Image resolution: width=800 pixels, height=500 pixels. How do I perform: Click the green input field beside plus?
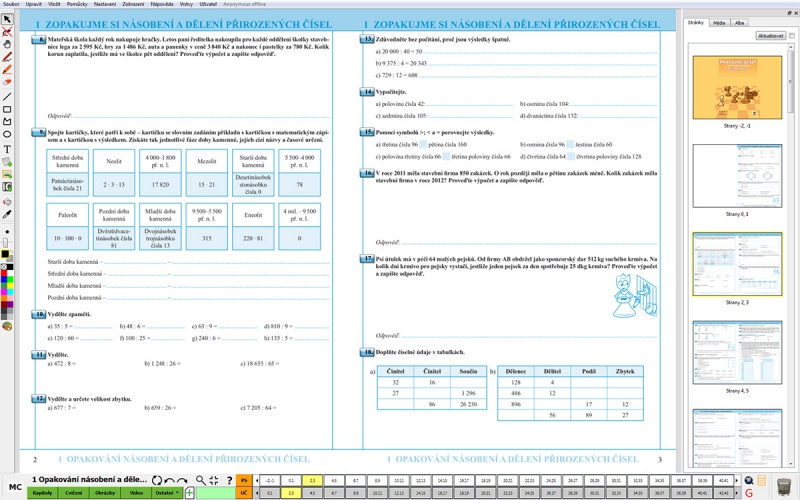point(215,493)
